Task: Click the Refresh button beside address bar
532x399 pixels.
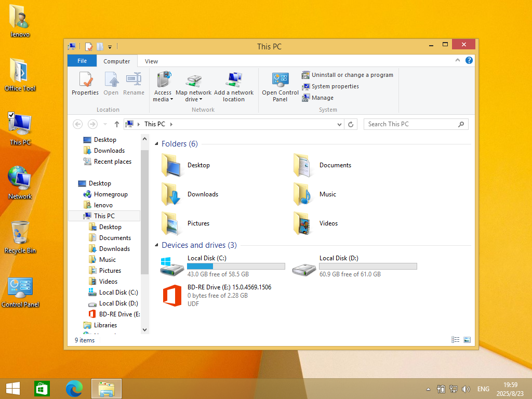Action: tap(351, 124)
